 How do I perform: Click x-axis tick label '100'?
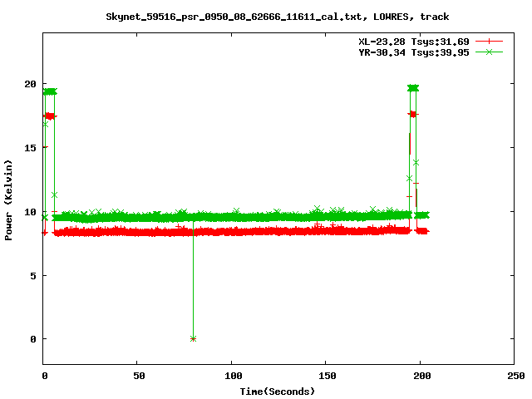pyautogui.click(x=234, y=376)
